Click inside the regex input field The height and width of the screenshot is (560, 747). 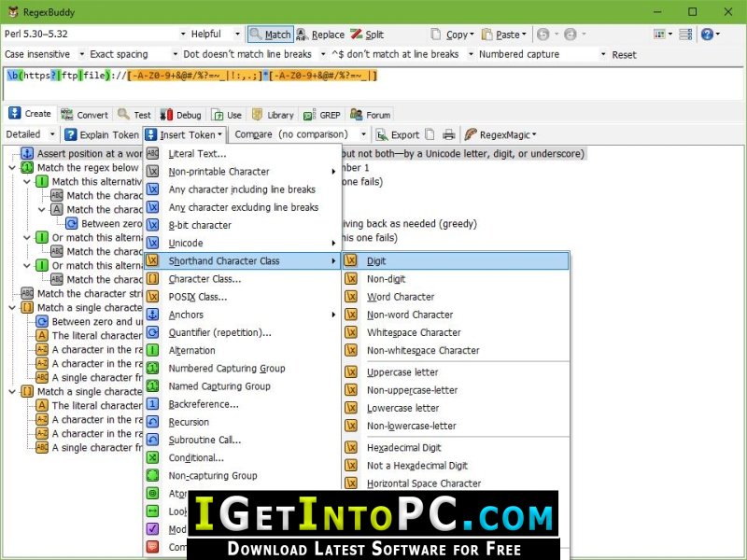click(373, 84)
